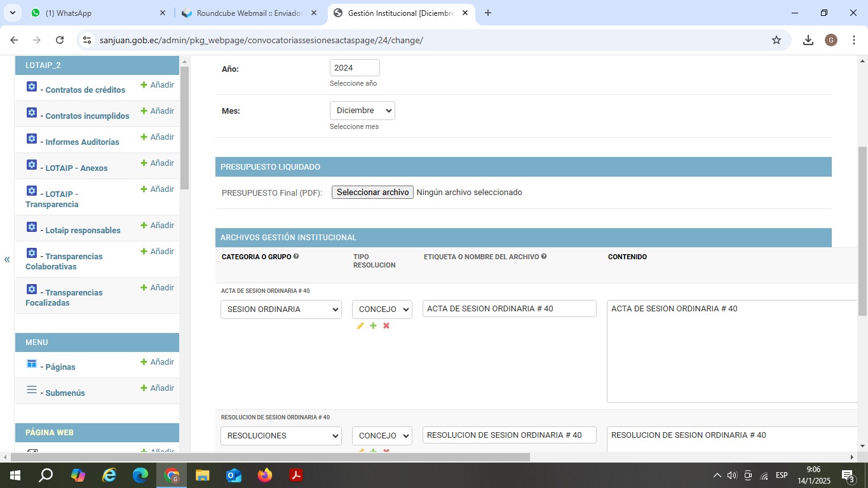This screenshot has height=488, width=868.
Task: Click Añadir next to Contratos de créditos
Action: (x=158, y=85)
